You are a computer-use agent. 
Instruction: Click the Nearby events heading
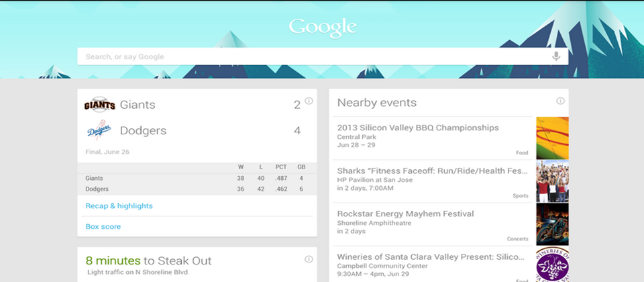[x=377, y=103]
